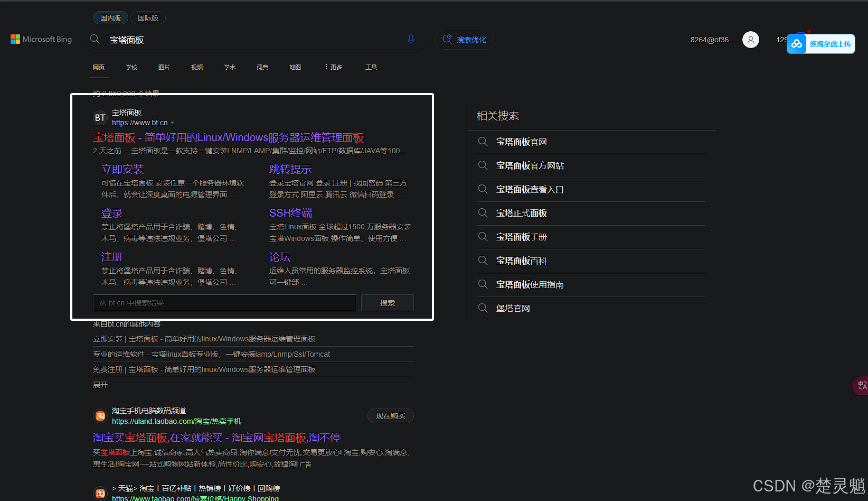Open user account avatar

click(751, 40)
